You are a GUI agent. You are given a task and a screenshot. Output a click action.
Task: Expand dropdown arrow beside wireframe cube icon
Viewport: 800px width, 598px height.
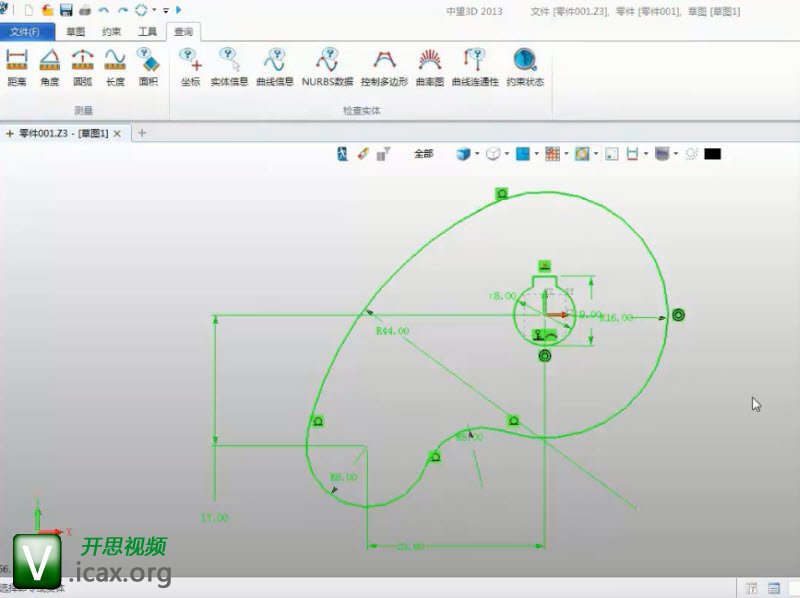pyautogui.click(x=507, y=154)
